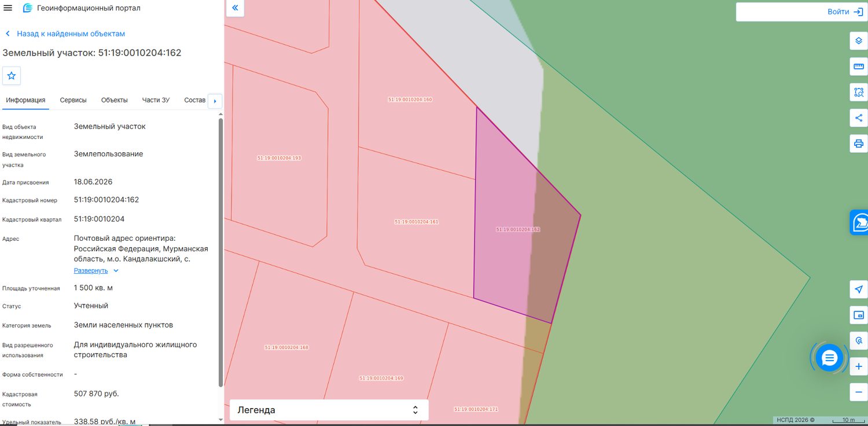Open the Объекты tab
The height and width of the screenshot is (426, 868).
click(x=114, y=100)
